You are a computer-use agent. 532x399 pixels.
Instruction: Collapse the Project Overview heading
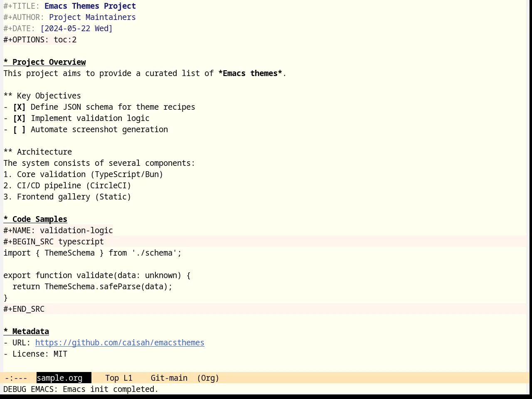click(44, 62)
